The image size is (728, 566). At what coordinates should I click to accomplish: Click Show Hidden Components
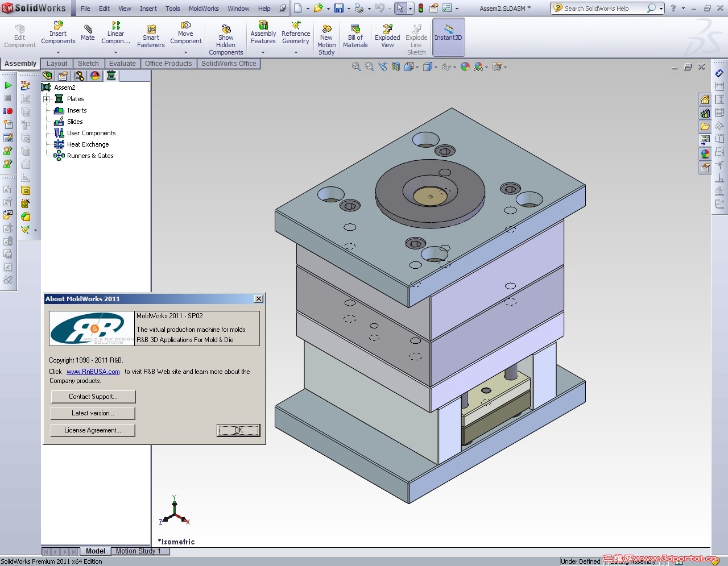[226, 39]
